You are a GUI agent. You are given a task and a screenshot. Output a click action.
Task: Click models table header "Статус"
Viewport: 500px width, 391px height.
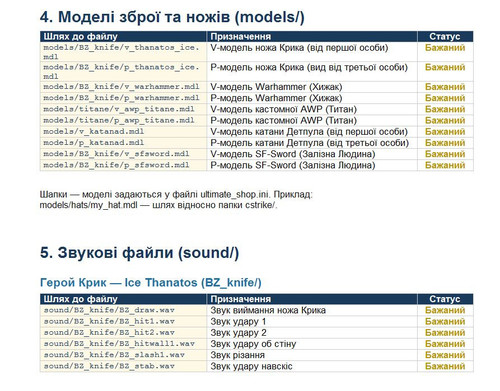pyautogui.click(x=445, y=36)
